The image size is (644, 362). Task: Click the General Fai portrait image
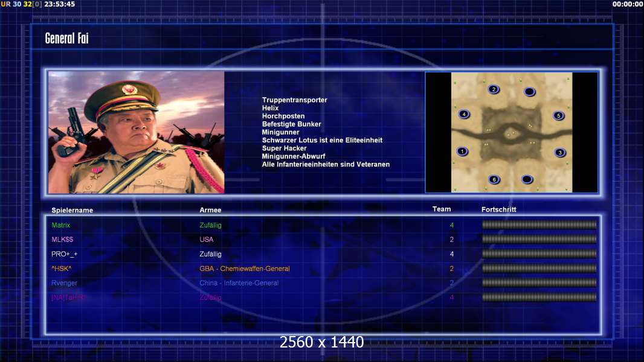(136, 132)
